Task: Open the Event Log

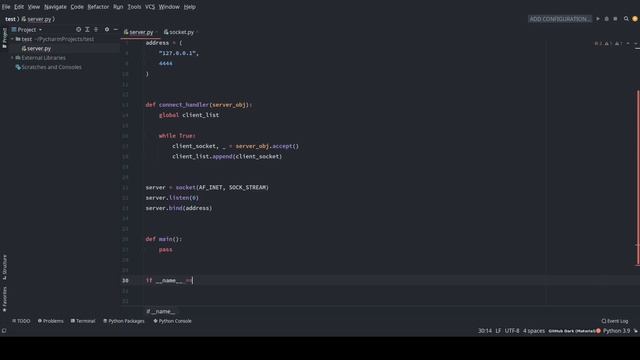Action: (x=615, y=321)
